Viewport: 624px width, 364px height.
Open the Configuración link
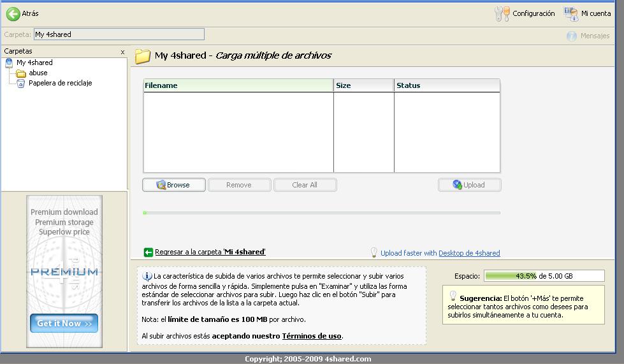pyautogui.click(x=533, y=13)
